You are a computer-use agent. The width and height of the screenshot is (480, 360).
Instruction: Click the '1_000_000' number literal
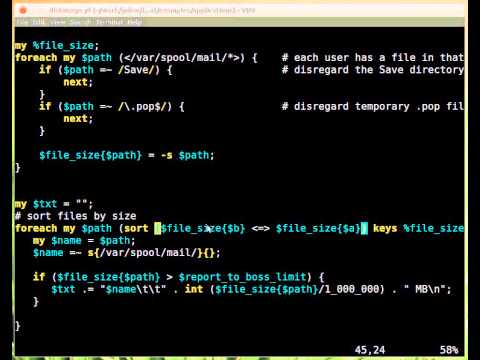352,289
